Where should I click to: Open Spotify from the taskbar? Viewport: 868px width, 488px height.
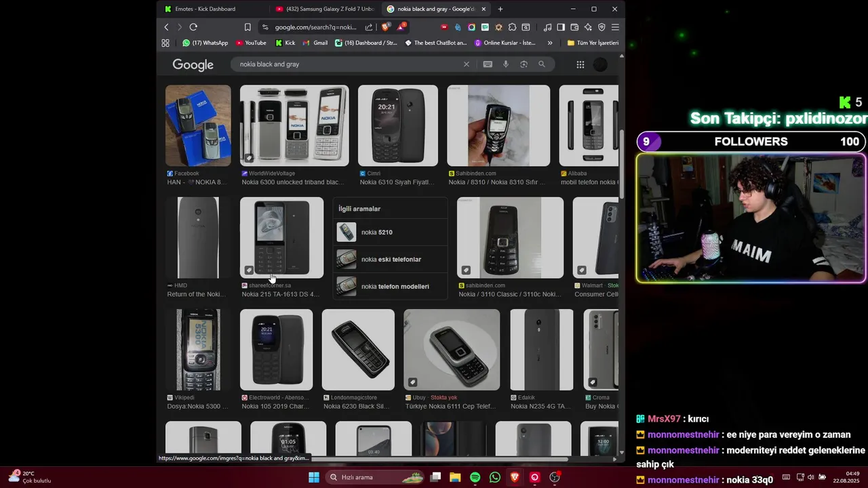click(x=475, y=477)
